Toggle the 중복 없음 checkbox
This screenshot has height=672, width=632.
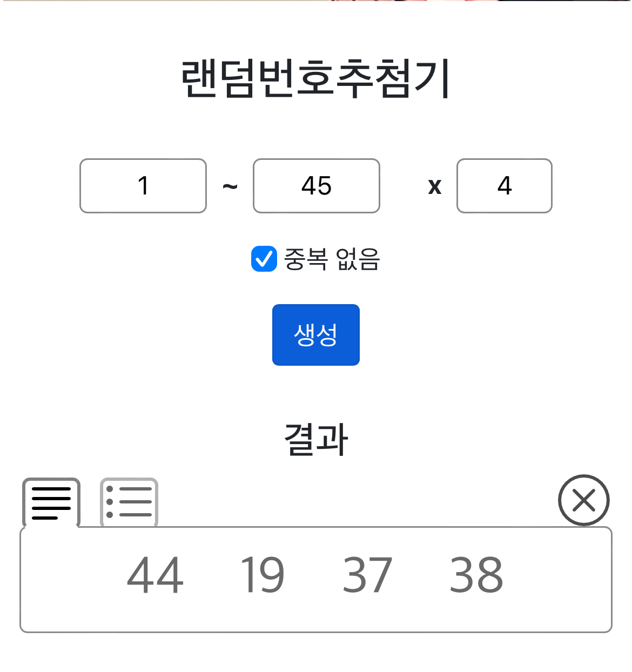pyautogui.click(x=264, y=259)
